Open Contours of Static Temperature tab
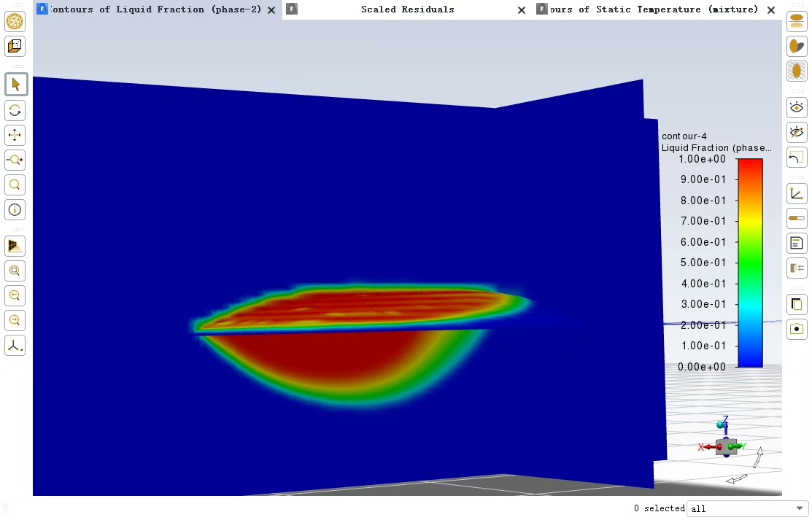Image resolution: width=812 pixels, height=520 pixels. (654, 9)
